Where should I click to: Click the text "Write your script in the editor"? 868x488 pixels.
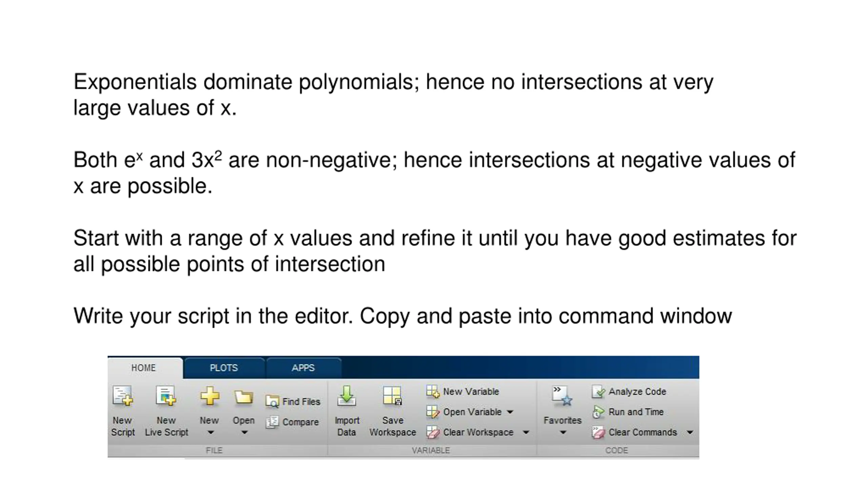point(213,316)
